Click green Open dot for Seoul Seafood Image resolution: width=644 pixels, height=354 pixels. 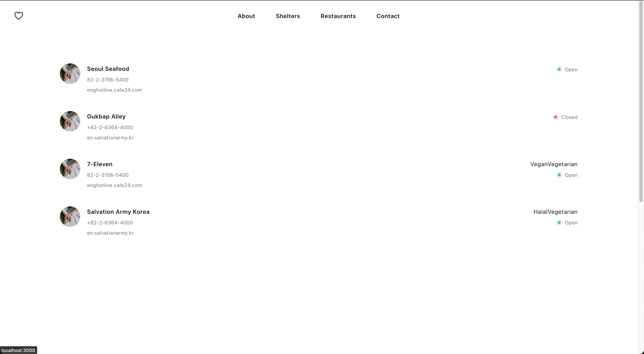point(559,69)
